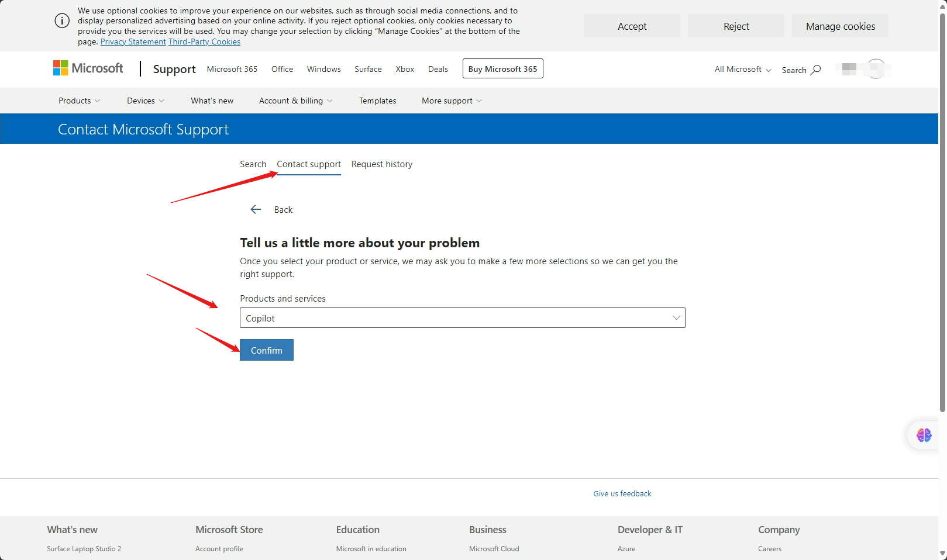
Task: Expand the All Microsoft dropdown
Action: point(743,69)
